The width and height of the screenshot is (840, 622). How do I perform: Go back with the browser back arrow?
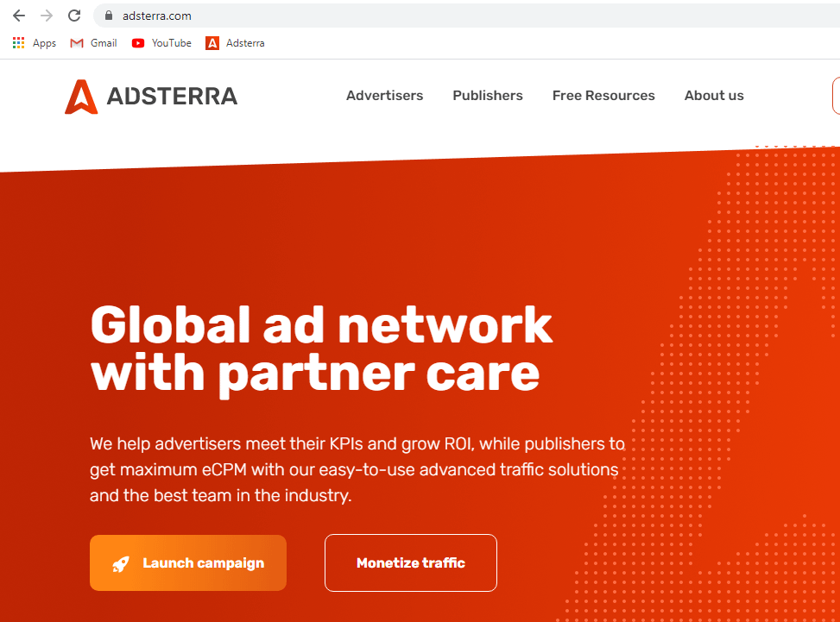pyautogui.click(x=19, y=16)
